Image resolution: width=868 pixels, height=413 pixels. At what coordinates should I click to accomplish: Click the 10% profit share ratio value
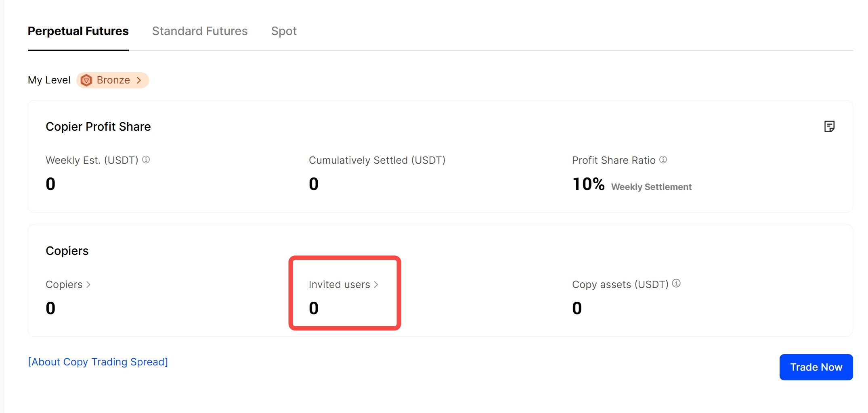coord(588,184)
